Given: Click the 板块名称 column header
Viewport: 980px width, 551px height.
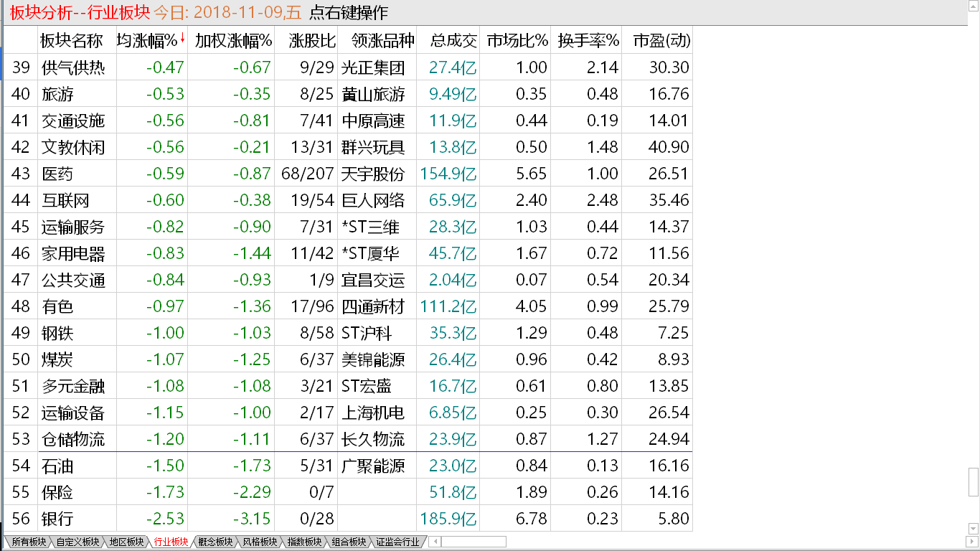Looking at the screenshot, I should 72,41.
